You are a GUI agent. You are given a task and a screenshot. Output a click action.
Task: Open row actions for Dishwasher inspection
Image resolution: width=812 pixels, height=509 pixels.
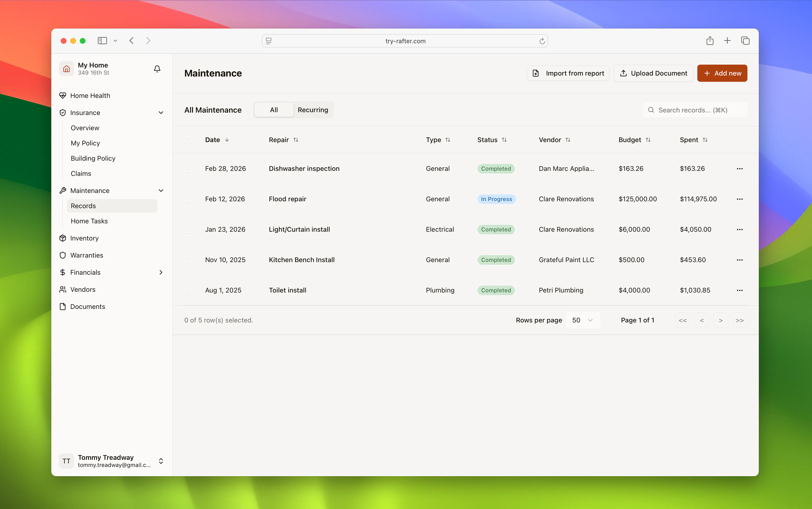point(740,169)
